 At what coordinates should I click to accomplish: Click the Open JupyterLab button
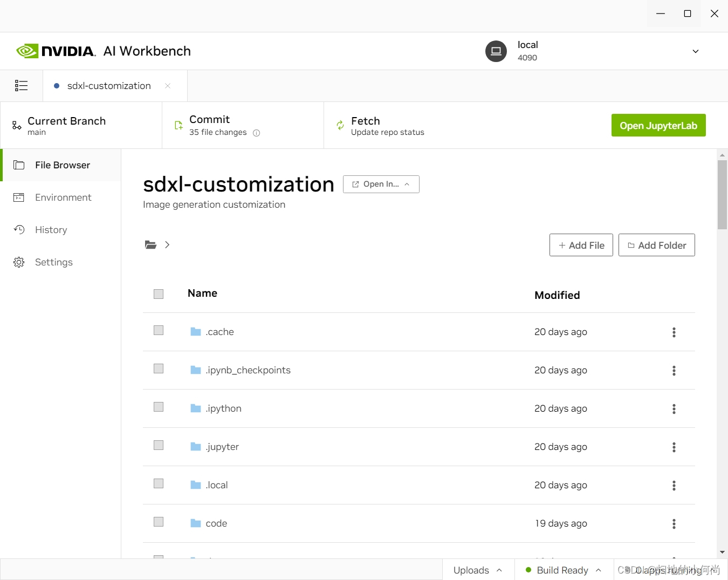click(x=658, y=125)
